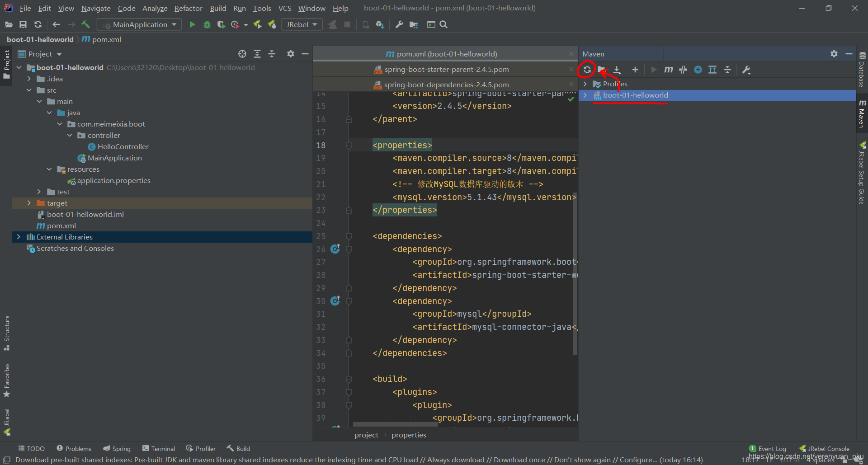Close the pom.xml (boot-01-helloworld) tab
868x465 pixels.
(571, 54)
